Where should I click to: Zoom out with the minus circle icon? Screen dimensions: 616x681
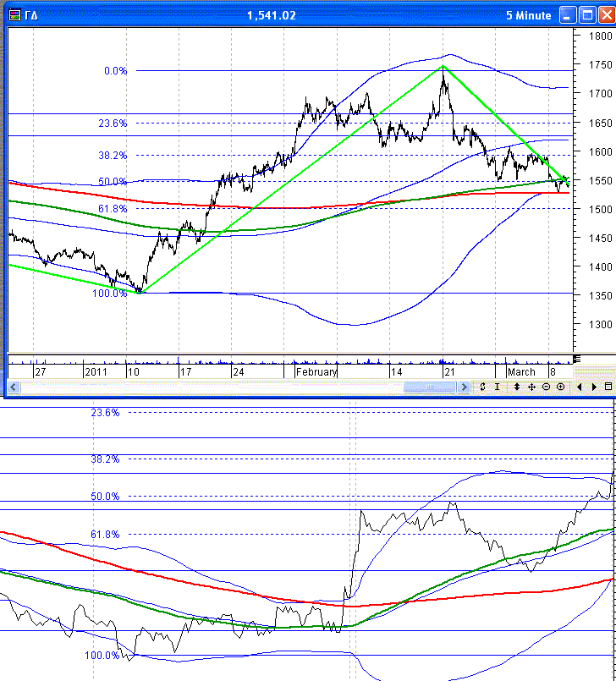click(x=546, y=387)
